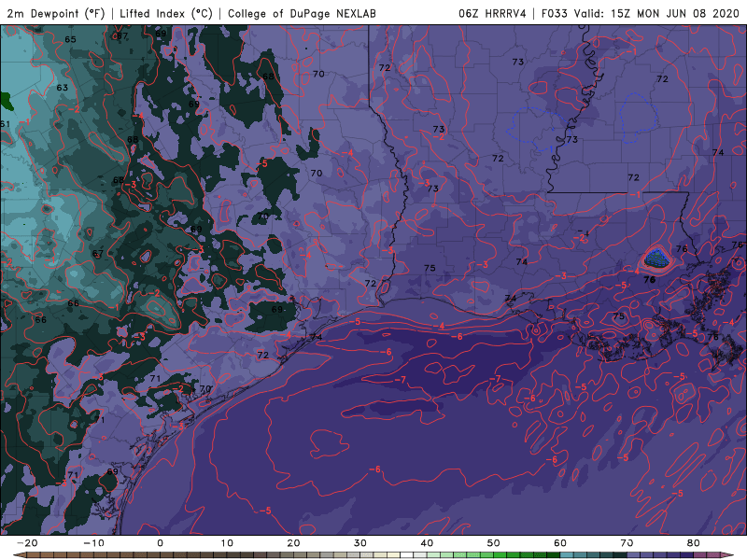Viewport: 747px width, 560px height.
Task: Click the '2m Dewpoint (°F)' title text
Action: click(x=56, y=14)
